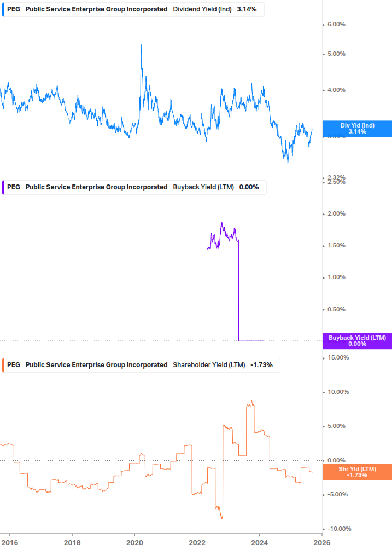Click the orange Shr Yld (LTM) axis tag

[x=358, y=472]
